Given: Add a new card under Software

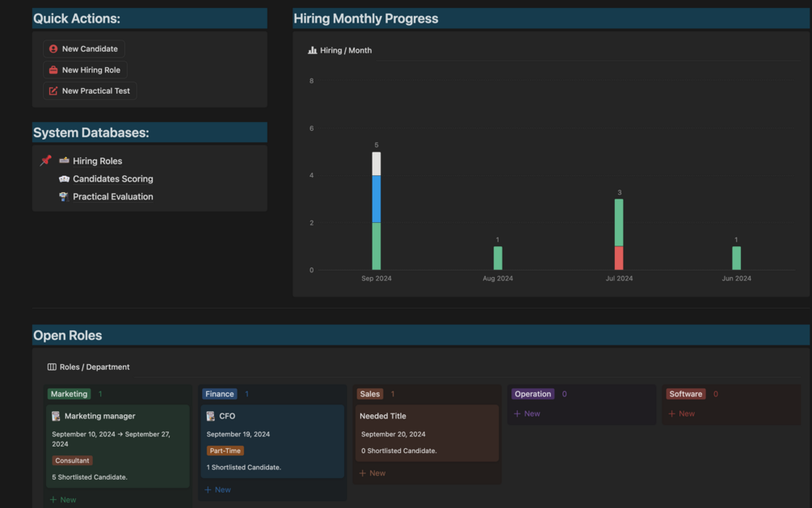Looking at the screenshot, I should pos(681,414).
